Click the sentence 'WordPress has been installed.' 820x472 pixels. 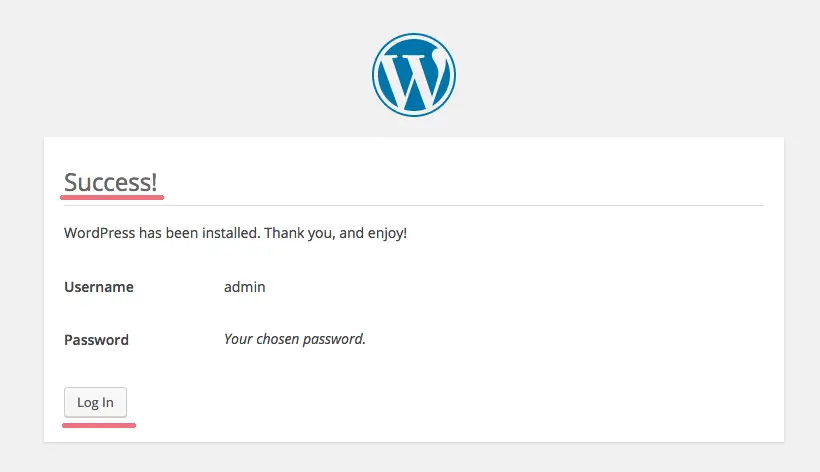162,233
